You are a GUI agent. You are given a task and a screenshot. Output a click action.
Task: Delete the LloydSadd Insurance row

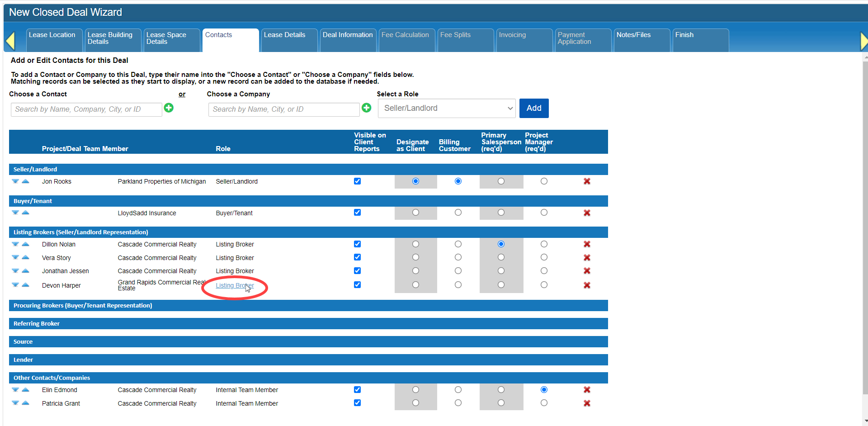pos(587,213)
